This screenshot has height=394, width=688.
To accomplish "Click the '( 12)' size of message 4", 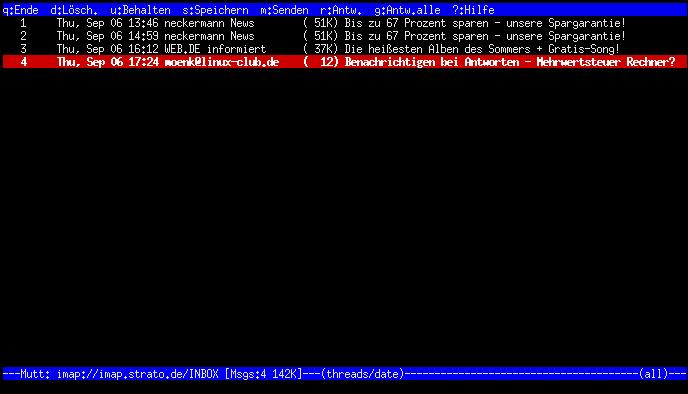I will [x=321, y=62].
